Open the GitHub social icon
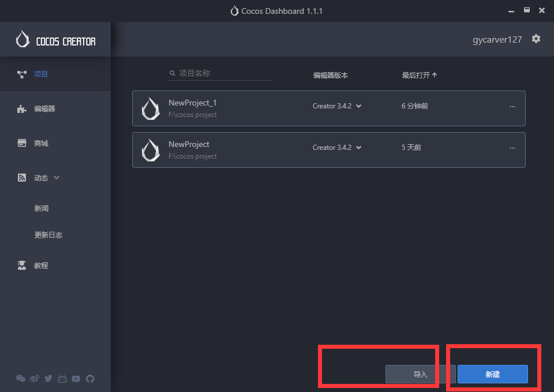The height and width of the screenshot is (392, 554). pos(90,379)
